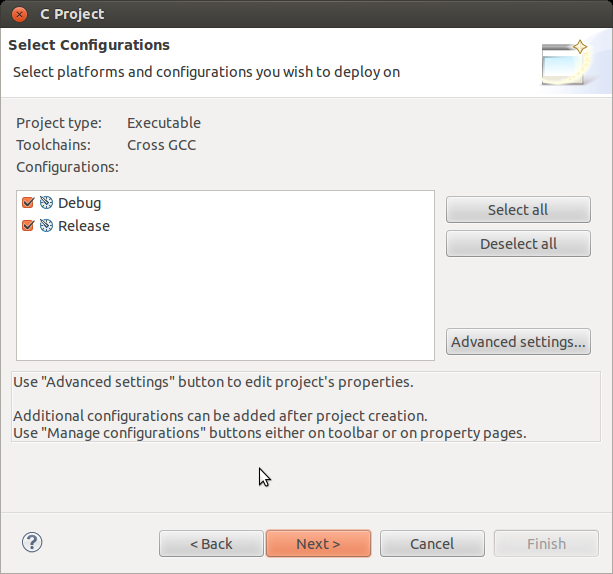Image resolution: width=613 pixels, height=574 pixels.
Task: Uncheck the Debug configuration checkbox
Action: pos(28,203)
